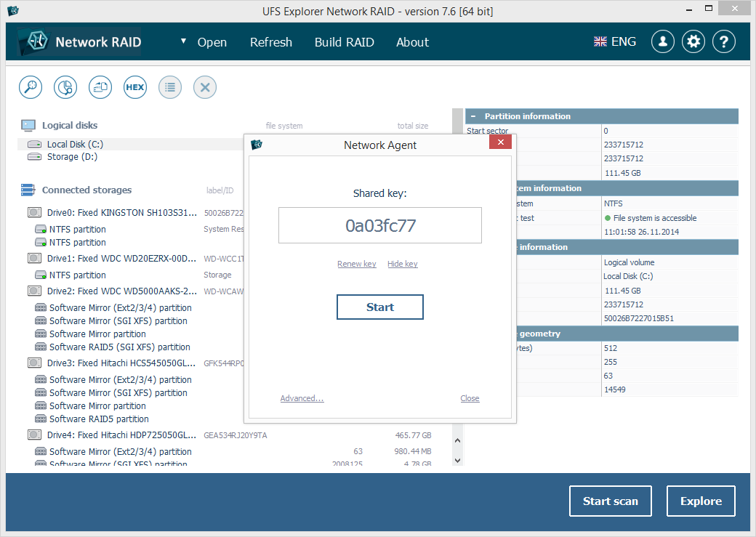This screenshot has height=537, width=756.
Task: Open the Open menu
Action: (212, 42)
